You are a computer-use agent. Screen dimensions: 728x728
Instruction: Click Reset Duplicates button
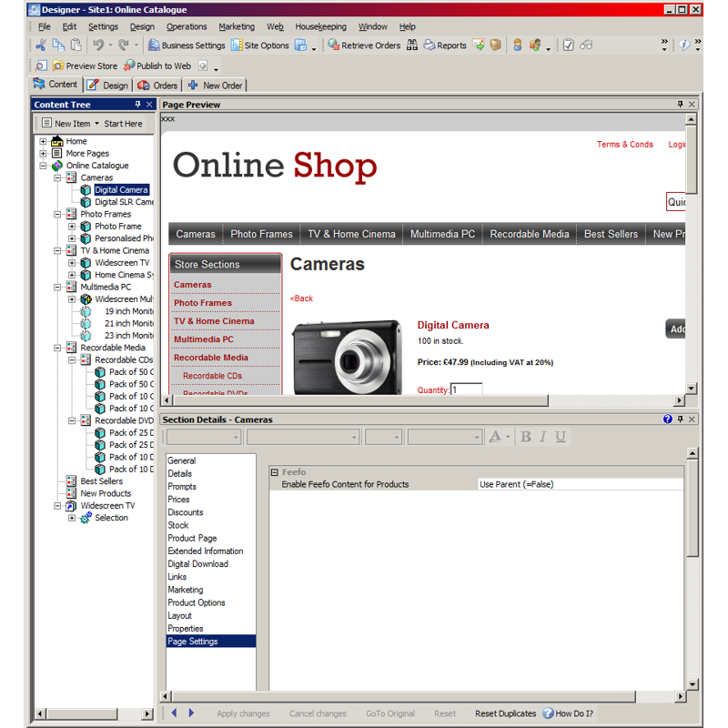click(x=505, y=713)
